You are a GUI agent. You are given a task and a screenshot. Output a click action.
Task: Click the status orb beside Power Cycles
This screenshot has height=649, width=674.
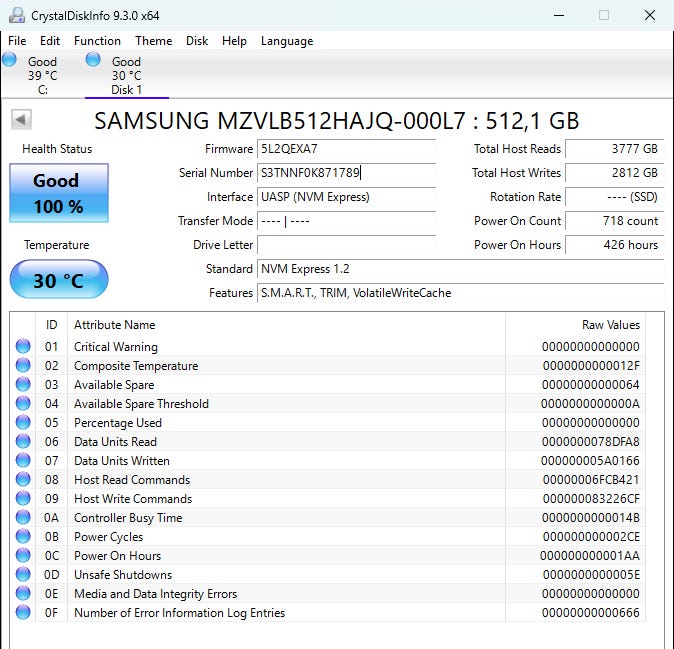(23, 537)
